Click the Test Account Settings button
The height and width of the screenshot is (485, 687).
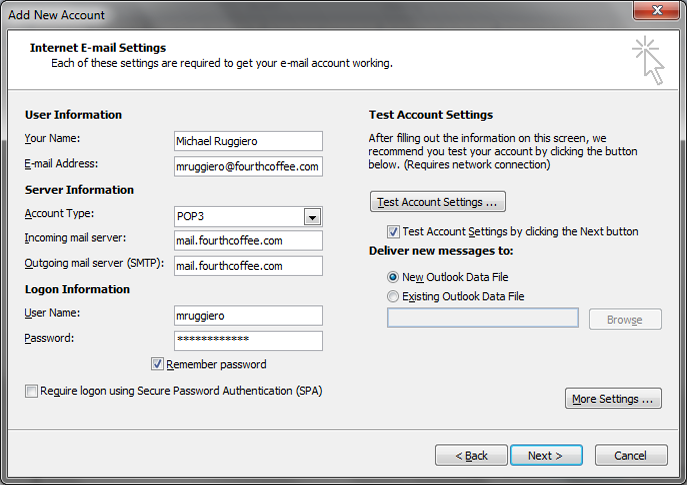point(438,202)
